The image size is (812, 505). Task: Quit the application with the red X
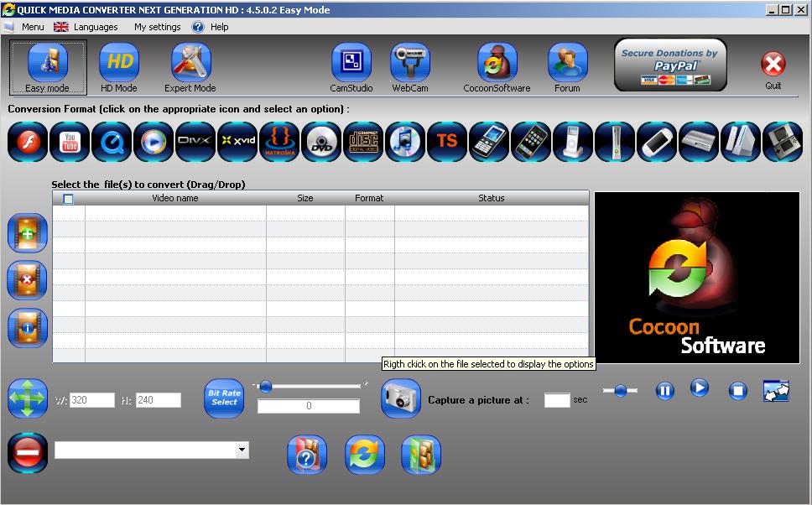click(x=773, y=65)
